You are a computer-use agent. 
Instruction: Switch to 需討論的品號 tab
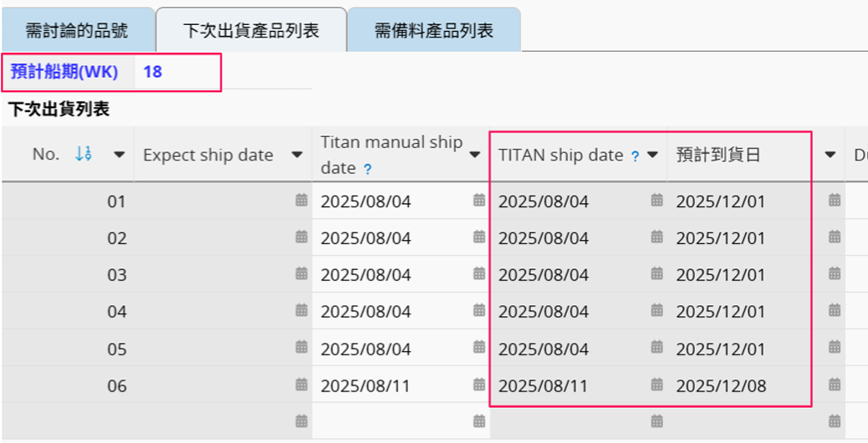(x=77, y=31)
